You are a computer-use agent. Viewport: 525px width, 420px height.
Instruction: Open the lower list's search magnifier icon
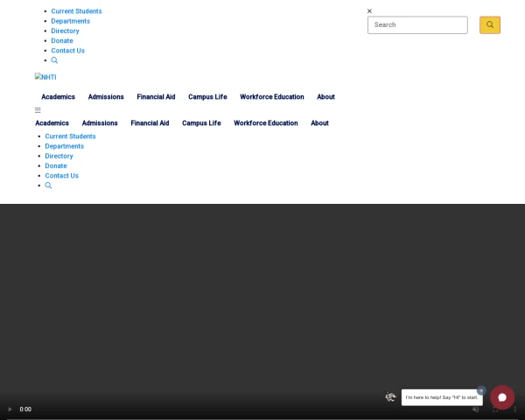pos(48,185)
